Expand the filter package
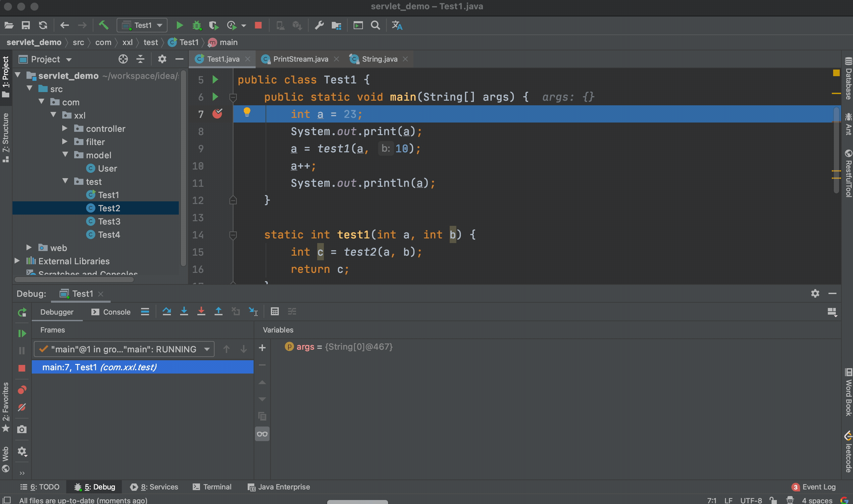The width and height of the screenshot is (853, 504). point(65,142)
